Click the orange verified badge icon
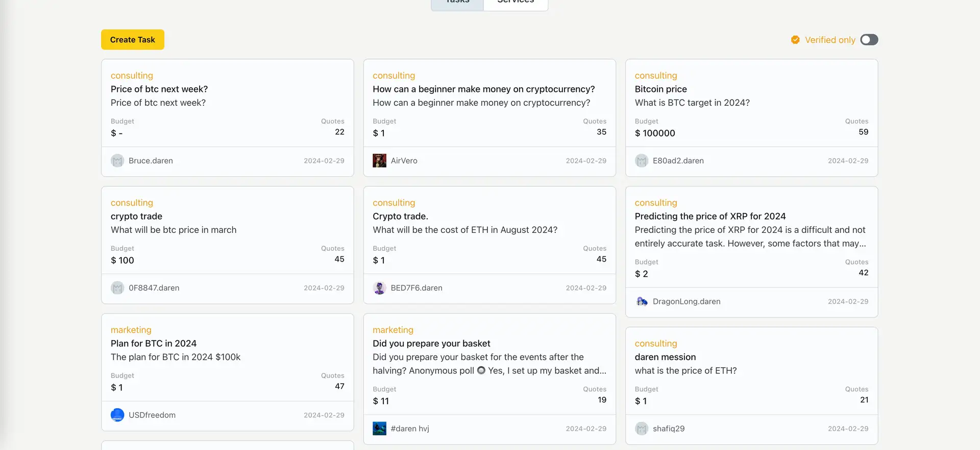Screen dimensions: 980x450 pyautogui.click(x=795, y=40)
